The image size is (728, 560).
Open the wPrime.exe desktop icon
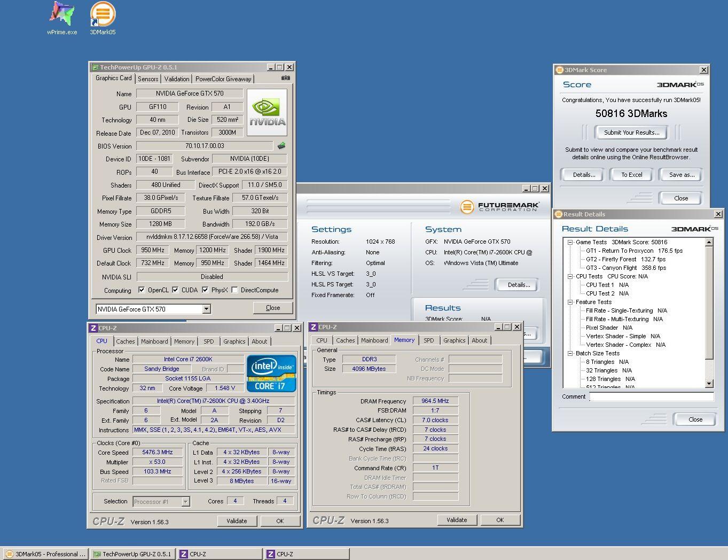coord(62,18)
